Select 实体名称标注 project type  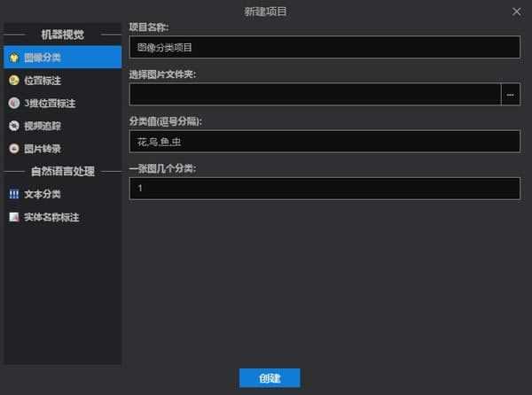coord(51,217)
